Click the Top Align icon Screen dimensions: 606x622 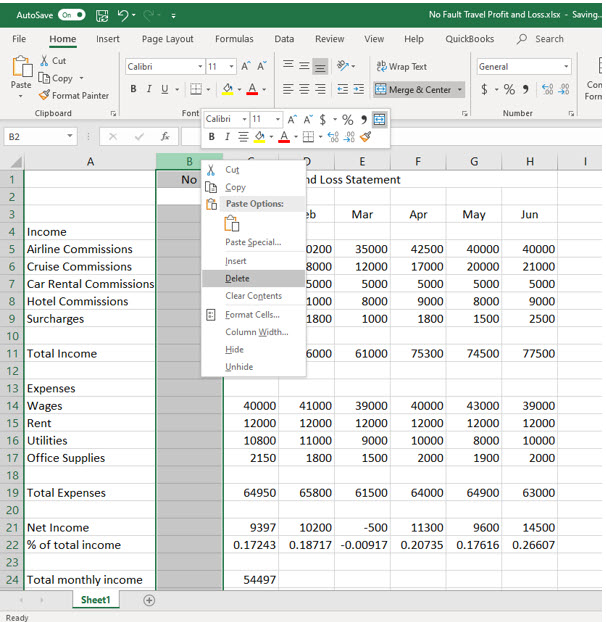coord(288,65)
